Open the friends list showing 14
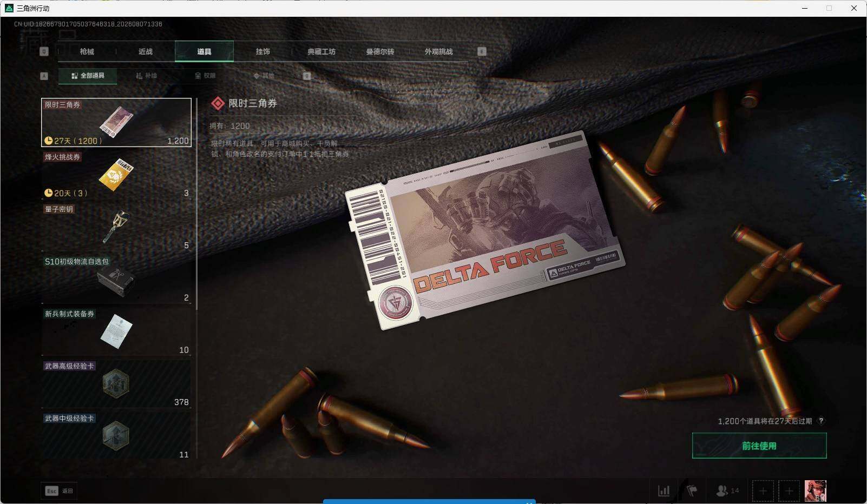Image resolution: width=867 pixels, height=504 pixels. click(727, 490)
